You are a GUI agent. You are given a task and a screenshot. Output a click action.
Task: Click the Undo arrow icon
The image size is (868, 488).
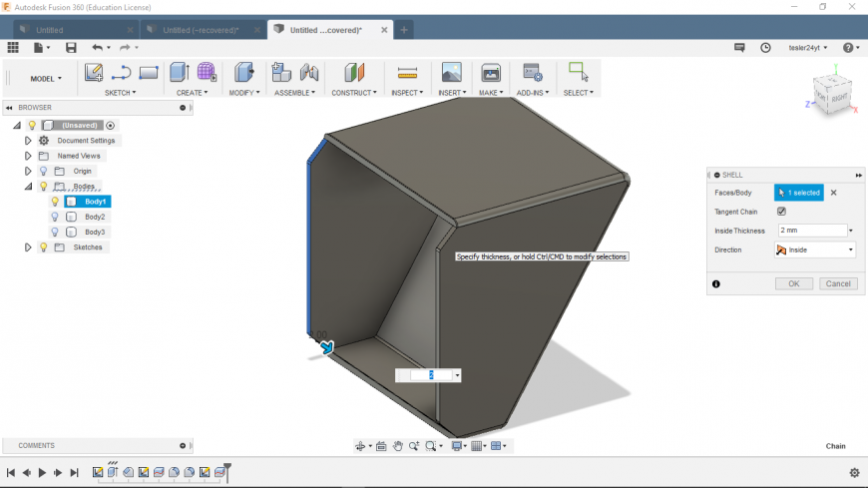[97, 47]
